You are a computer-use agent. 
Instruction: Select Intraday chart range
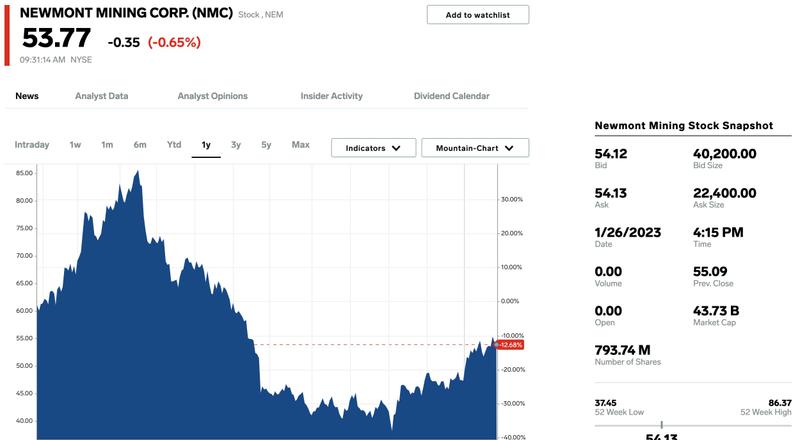(32, 145)
